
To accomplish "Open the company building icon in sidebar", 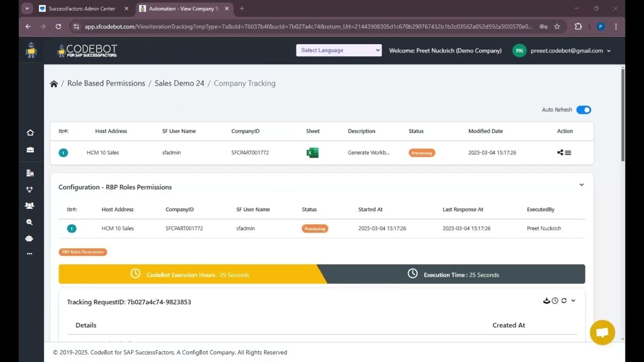I will [30, 173].
